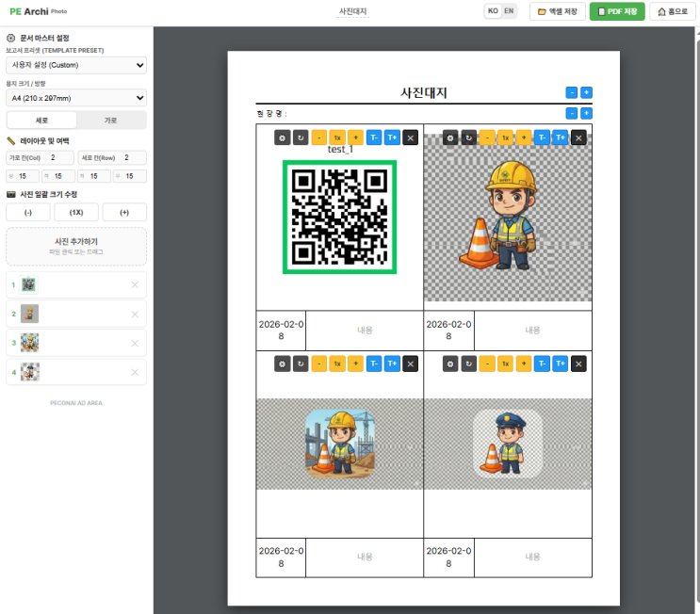This screenshot has width=700, height=614.
Task: Save as Excel with 엑셀 저장
Action: tap(558, 11)
